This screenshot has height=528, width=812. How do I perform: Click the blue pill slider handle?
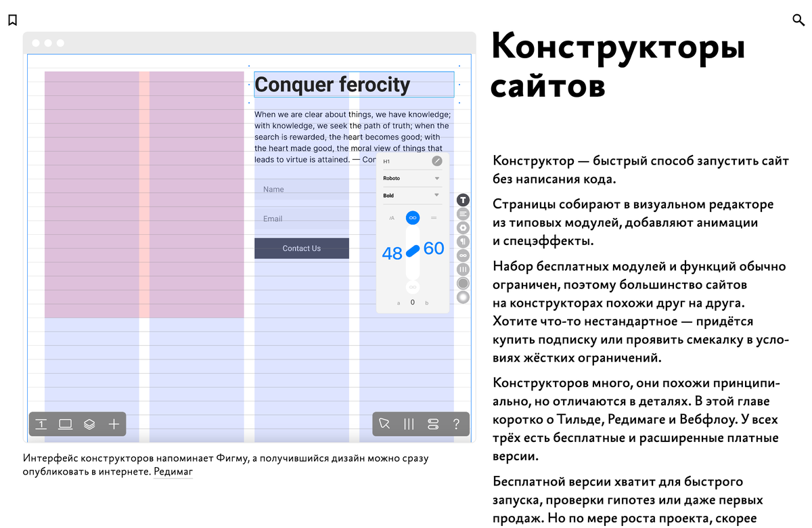click(x=413, y=250)
